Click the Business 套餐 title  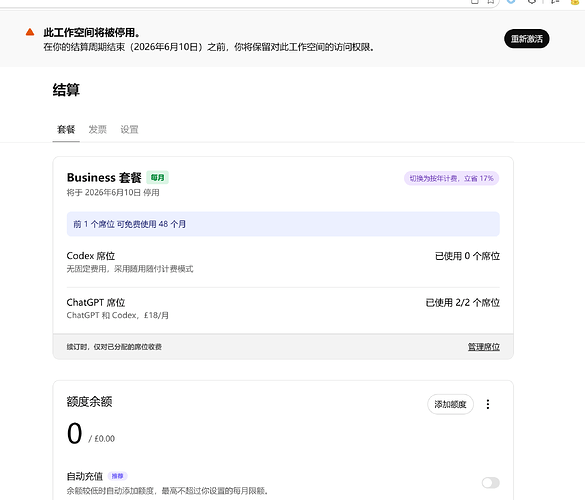pyautogui.click(x=104, y=178)
